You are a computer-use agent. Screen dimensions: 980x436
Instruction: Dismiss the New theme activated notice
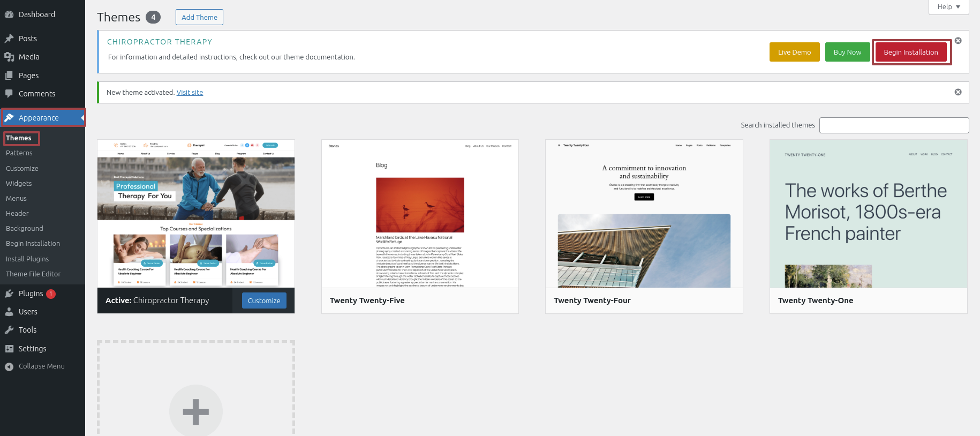click(x=958, y=92)
